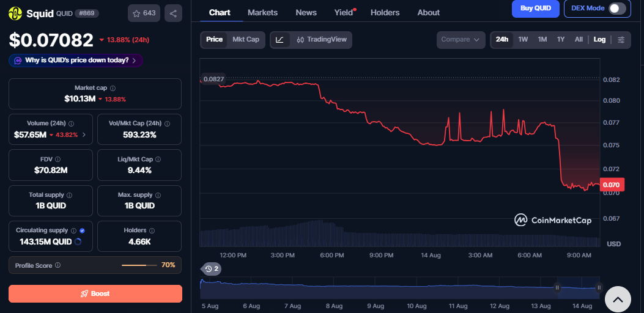The width and height of the screenshot is (644, 313).
Task: Click the AI icon in price-down prompt
Action: point(18,61)
